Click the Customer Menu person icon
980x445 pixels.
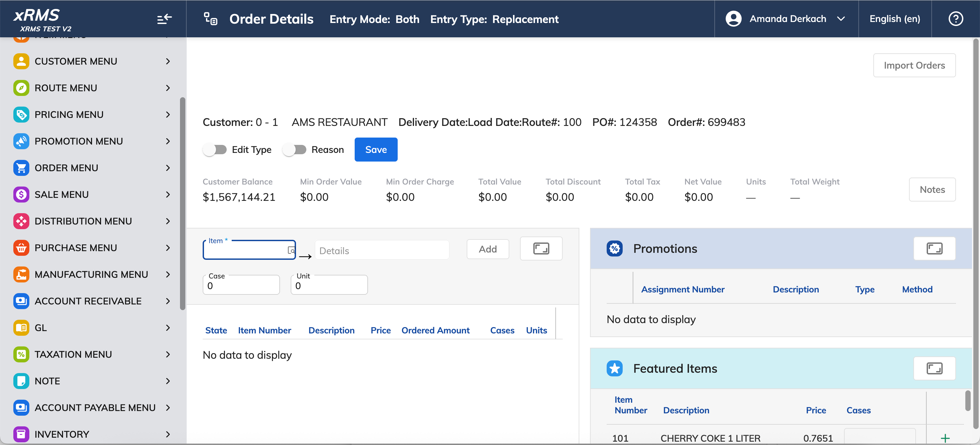[21, 61]
